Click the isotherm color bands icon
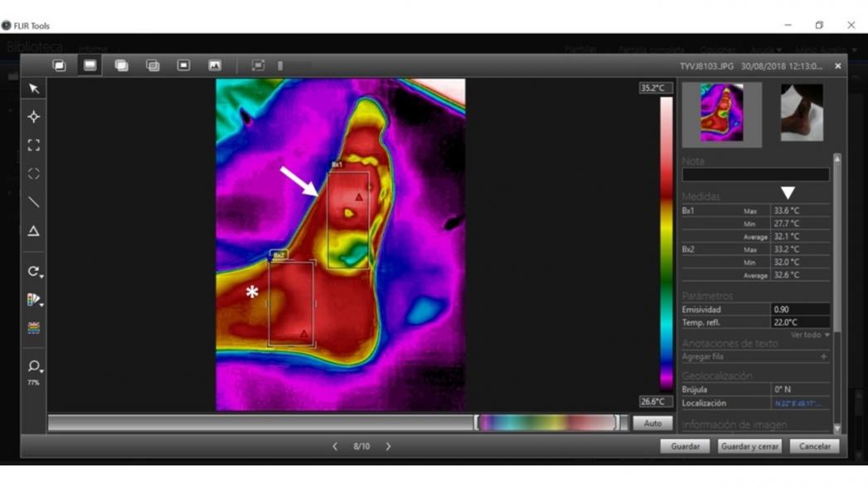 34,328
